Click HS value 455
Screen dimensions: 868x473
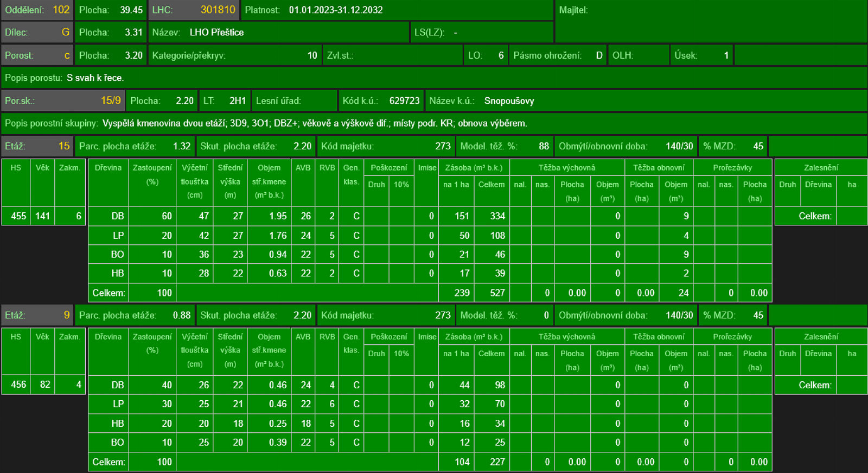pos(18,216)
